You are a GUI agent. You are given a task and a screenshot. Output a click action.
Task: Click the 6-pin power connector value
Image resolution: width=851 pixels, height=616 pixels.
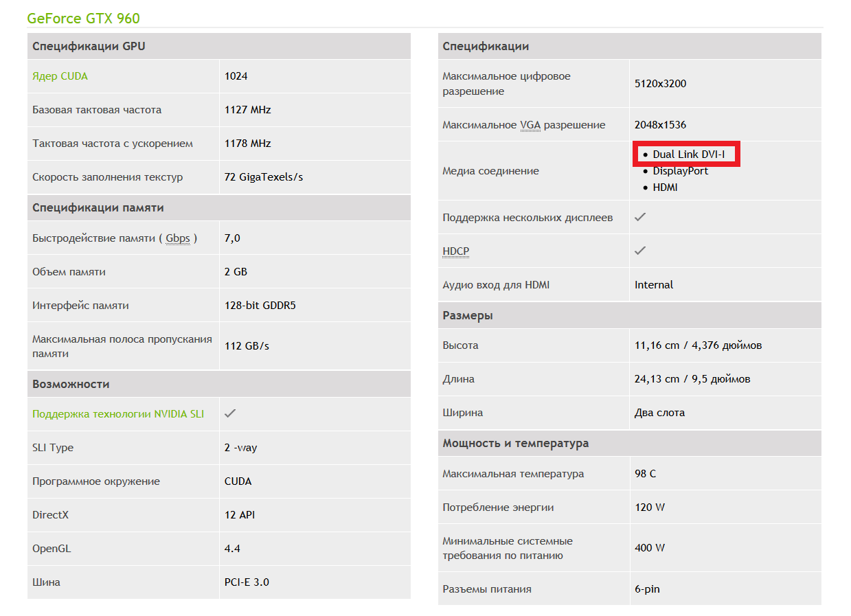pyautogui.click(x=647, y=589)
